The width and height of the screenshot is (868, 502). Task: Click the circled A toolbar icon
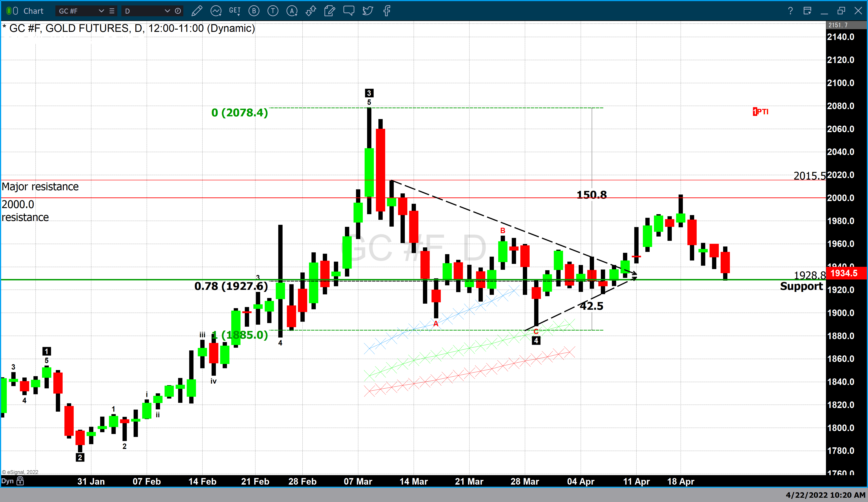[292, 11]
